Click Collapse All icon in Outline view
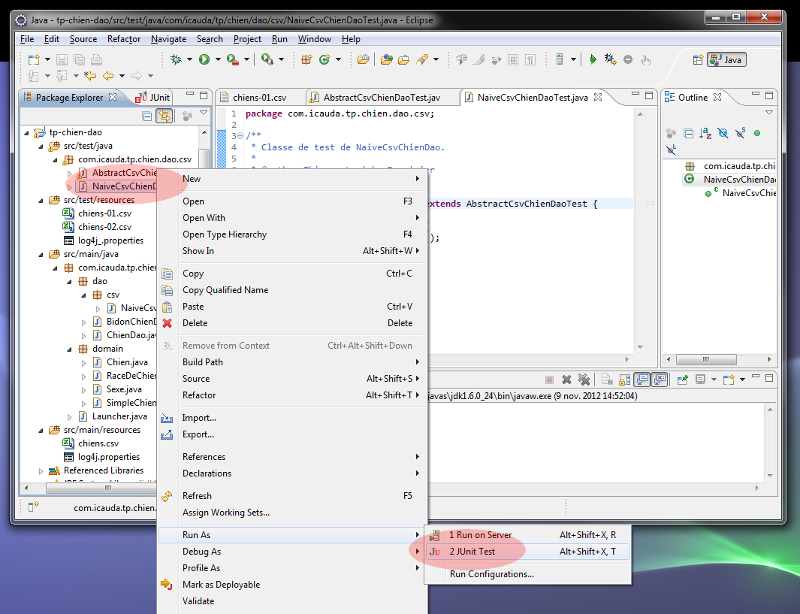The image size is (800, 614). click(x=688, y=133)
